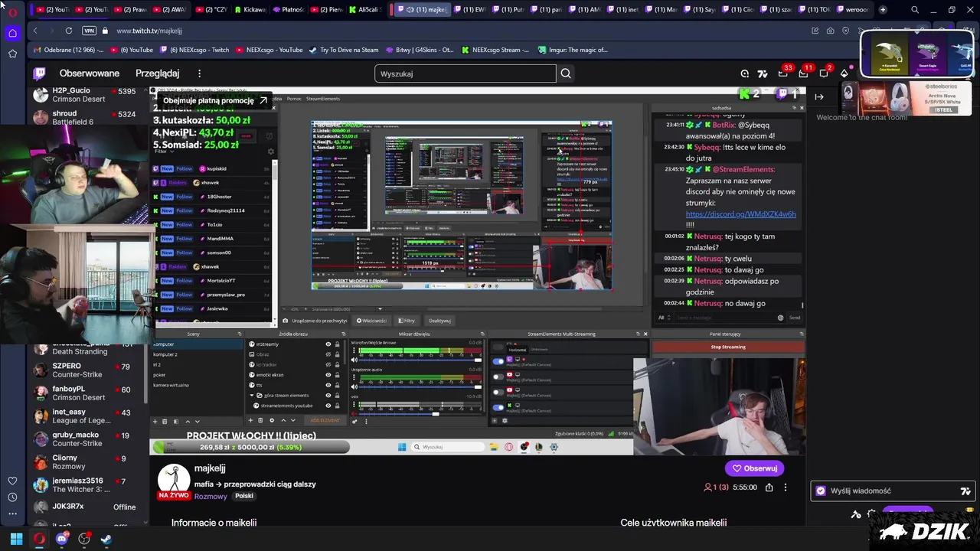Open the Opera sidebar bookmarks star icon
Screen dimensions: 980x551
[12, 54]
